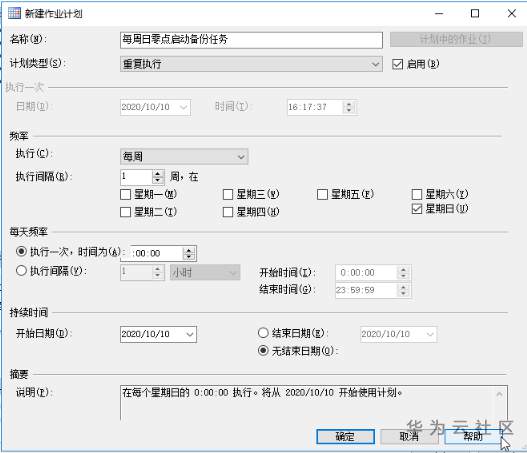Open the 开始日期 date picker dropdown
Viewport: 527px width, 453px height.
[190, 334]
